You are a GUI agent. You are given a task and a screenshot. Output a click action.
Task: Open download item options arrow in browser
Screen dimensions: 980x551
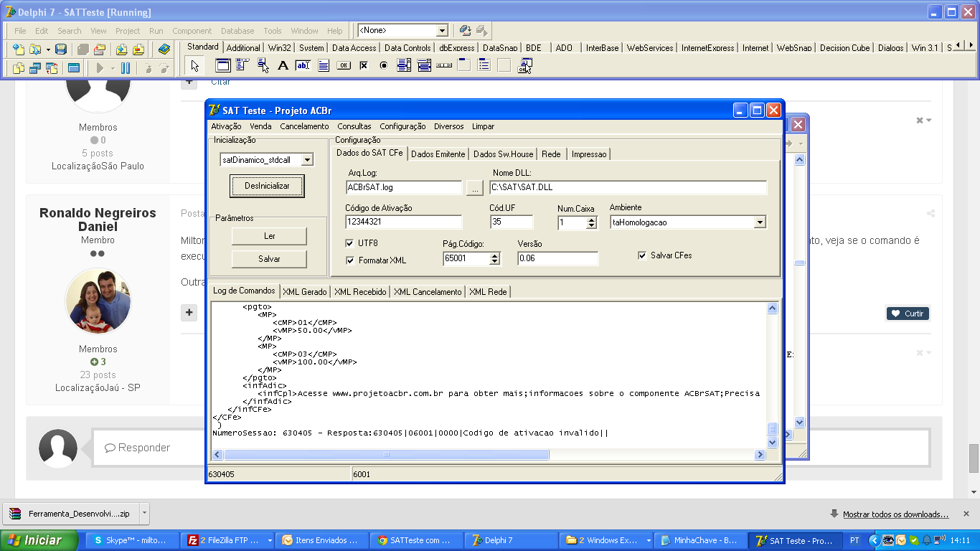click(x=144, y=513)
